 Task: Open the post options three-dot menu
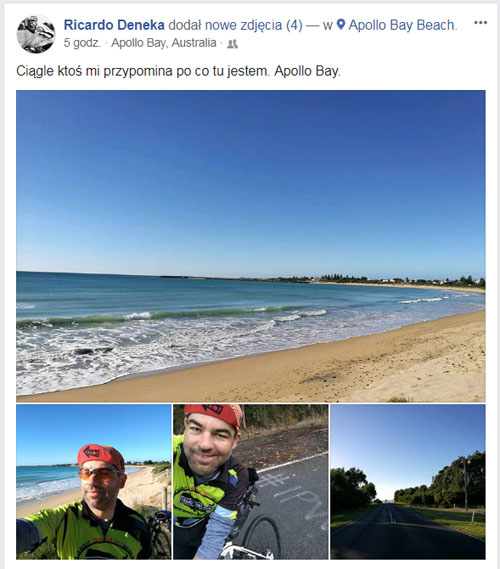pyautogui.click(x=480, y=22)
